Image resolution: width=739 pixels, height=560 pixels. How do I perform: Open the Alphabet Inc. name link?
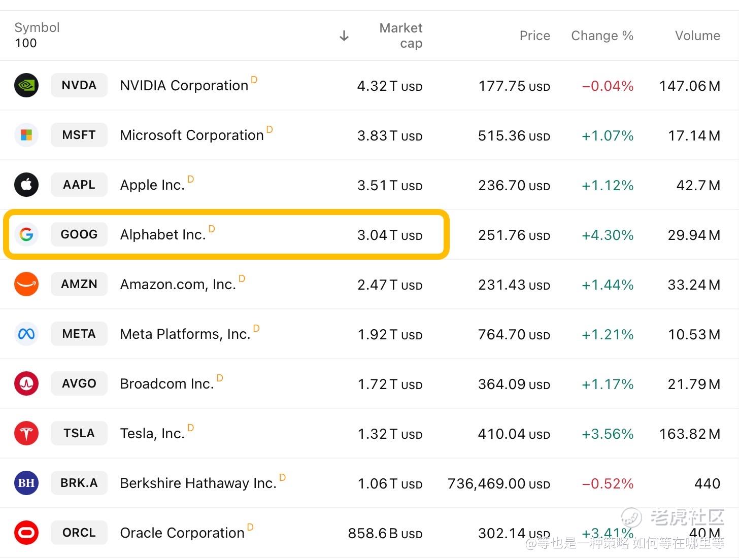coord(163,234)
